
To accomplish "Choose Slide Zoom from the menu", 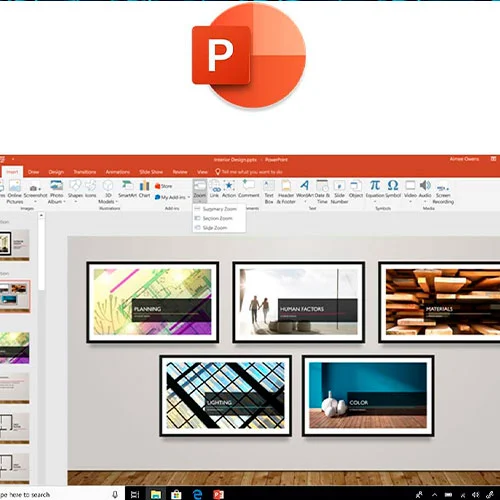I will 219,228.
